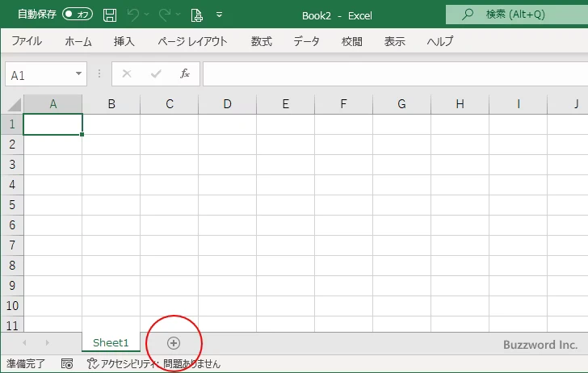Click the new sheet plus icon
The width and height of the screenshot is (588, 373).
[174, 343]
